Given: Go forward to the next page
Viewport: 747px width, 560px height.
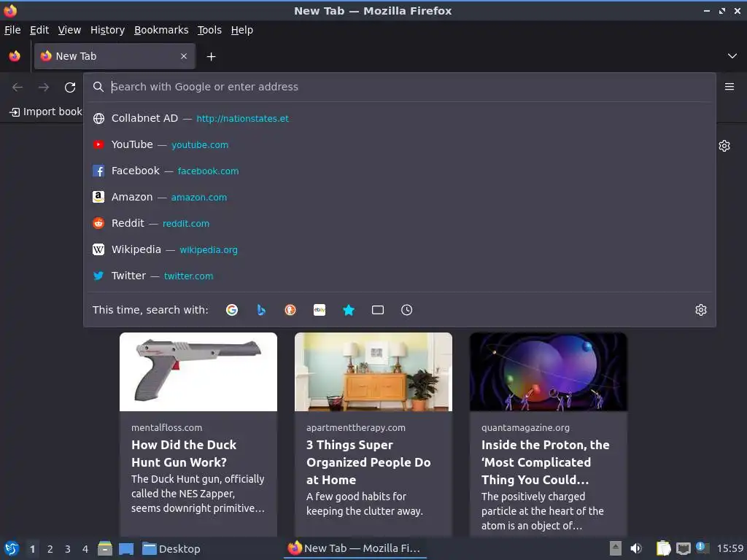Looking at the screenshot, I should point(44,87).
